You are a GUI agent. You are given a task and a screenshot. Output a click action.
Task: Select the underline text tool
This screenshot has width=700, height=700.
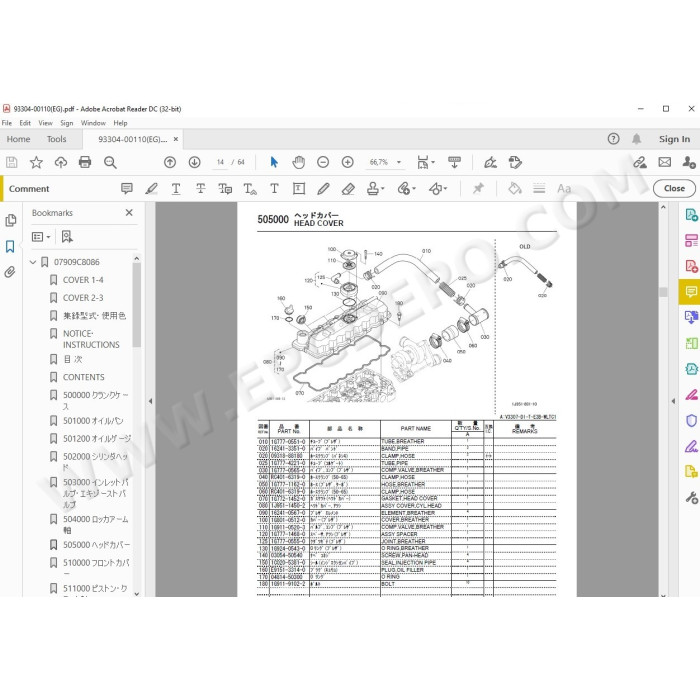[176, 189]
